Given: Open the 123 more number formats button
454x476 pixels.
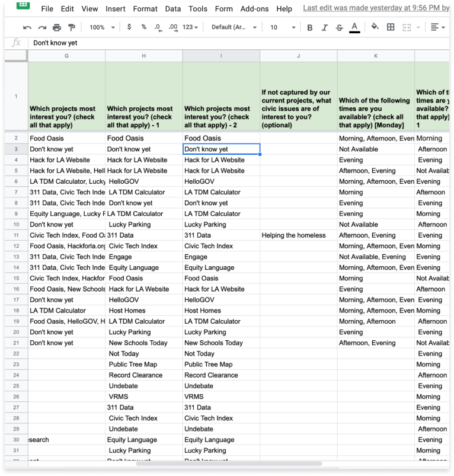Looking at the screenshot, I should click(191, 27).
